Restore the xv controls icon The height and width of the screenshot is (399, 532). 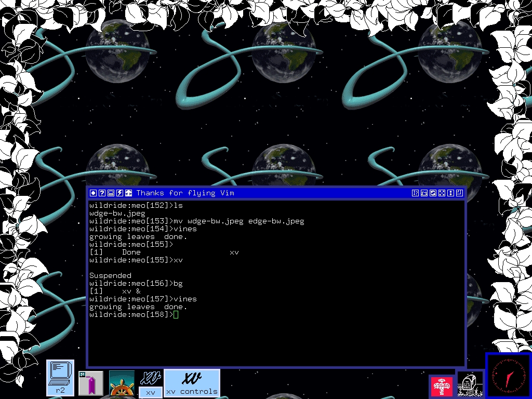point(192,383)
